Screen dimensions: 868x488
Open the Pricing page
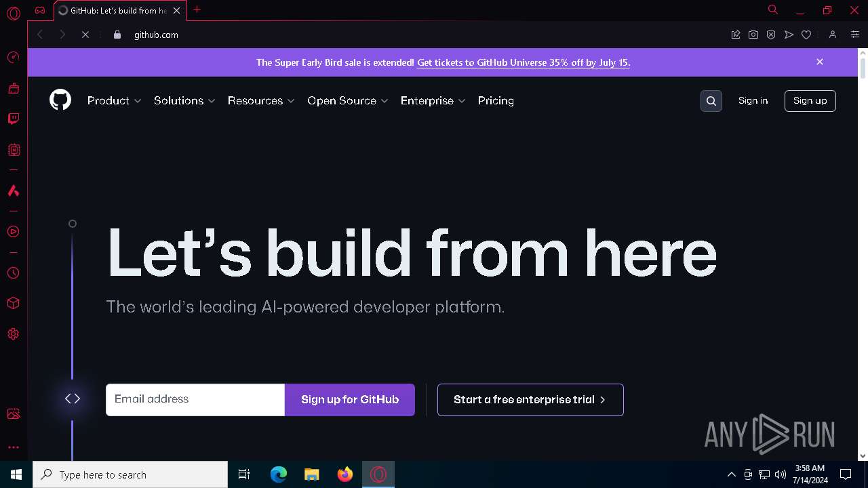(x=496, y=100)
